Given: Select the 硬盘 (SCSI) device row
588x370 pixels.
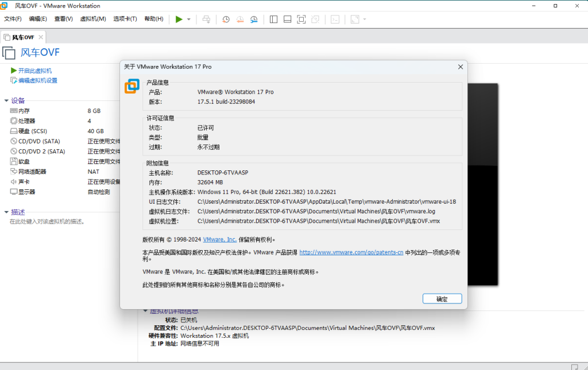Looking at the screenshot, I should point(64,131).
